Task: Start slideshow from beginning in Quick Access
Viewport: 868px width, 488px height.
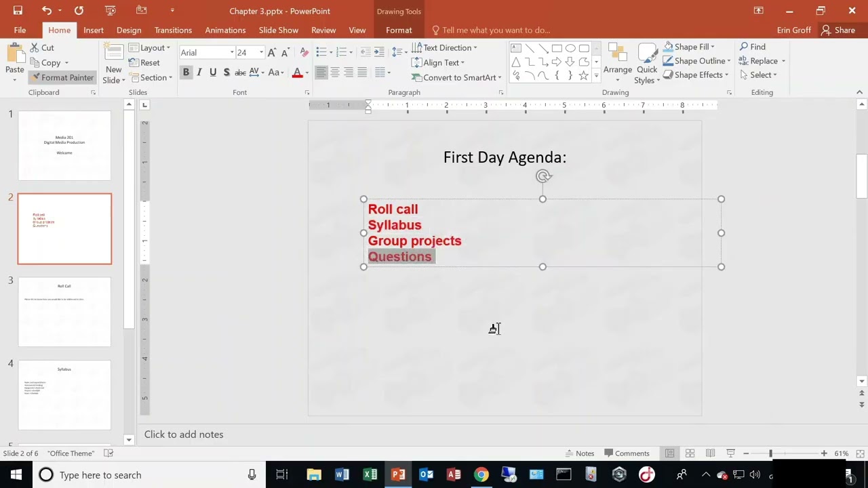Action: pyautogui.click(x=111, y=11)
